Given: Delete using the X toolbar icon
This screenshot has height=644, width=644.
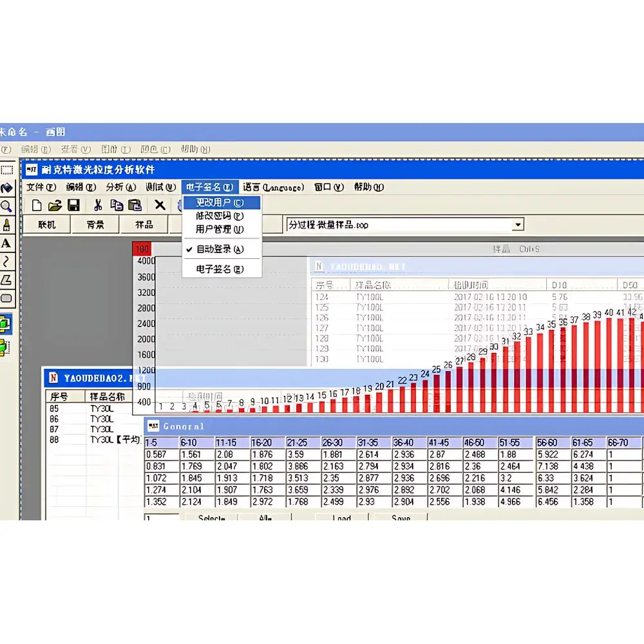Looking at the screenshot, I should pyautogui.click(x=160, y=204).
